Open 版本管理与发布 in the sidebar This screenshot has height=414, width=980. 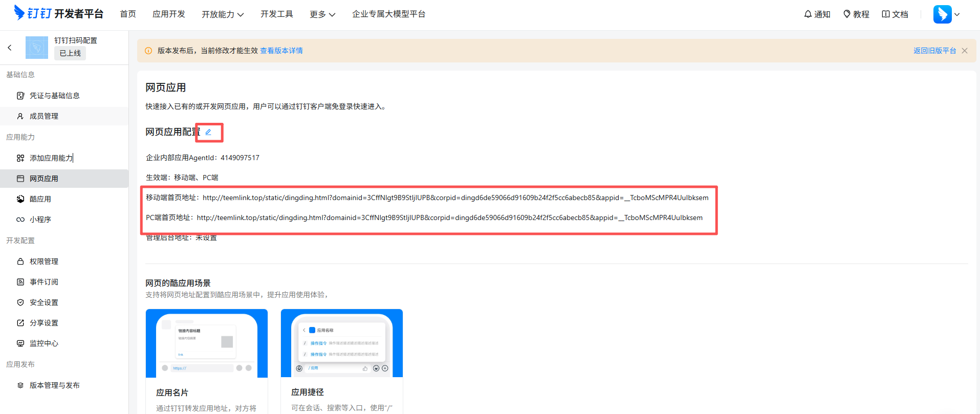pyautogui.click(x=64, y=385)
